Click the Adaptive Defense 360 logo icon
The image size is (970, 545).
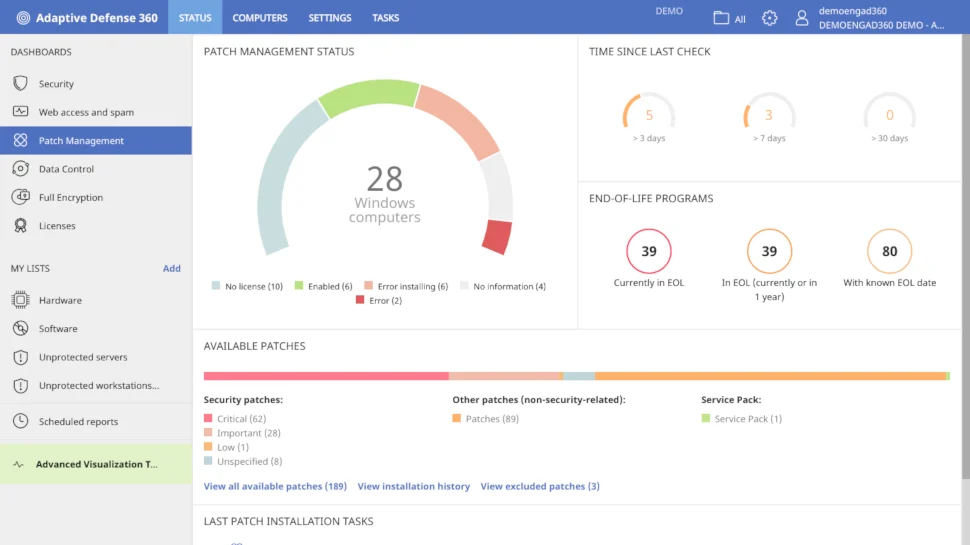[23, 18]
